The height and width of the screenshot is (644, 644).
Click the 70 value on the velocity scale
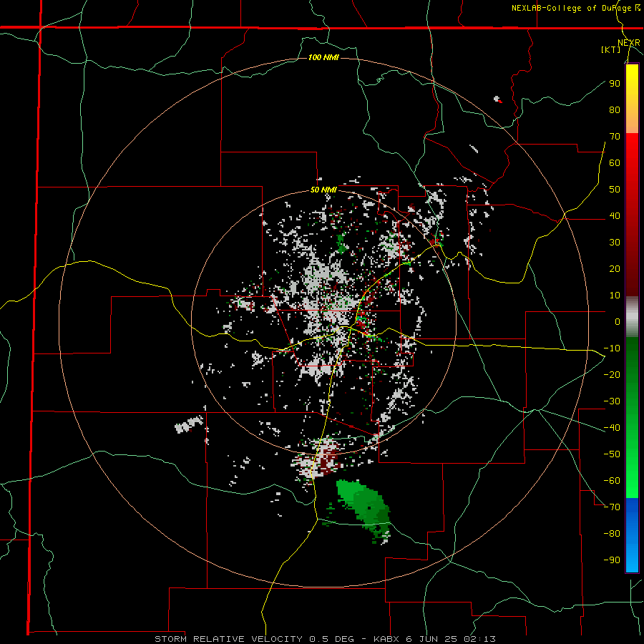pyautogui.click(x=615, y=137)
